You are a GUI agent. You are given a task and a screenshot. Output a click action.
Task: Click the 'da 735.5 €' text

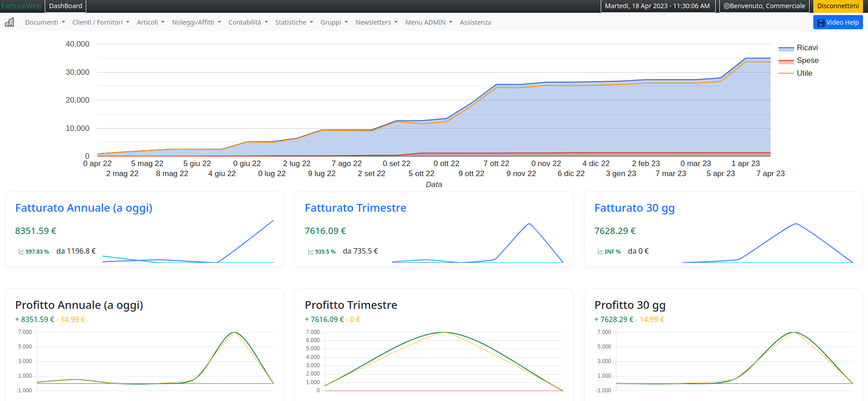360,251
